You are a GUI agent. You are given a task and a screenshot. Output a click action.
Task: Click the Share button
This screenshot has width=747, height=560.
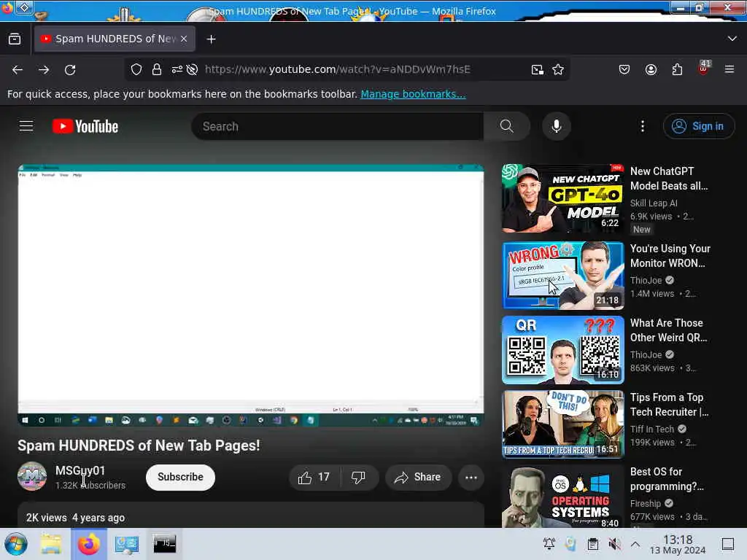418,477
